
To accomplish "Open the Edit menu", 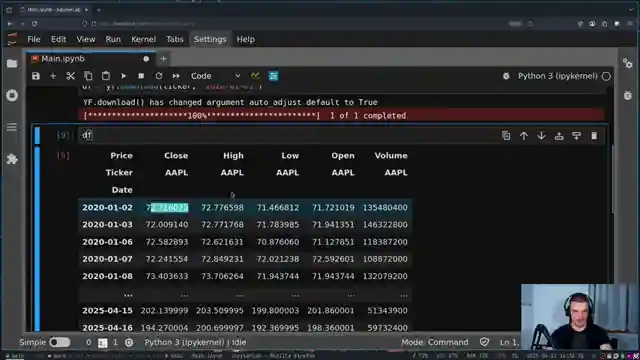I will (58, 39).
